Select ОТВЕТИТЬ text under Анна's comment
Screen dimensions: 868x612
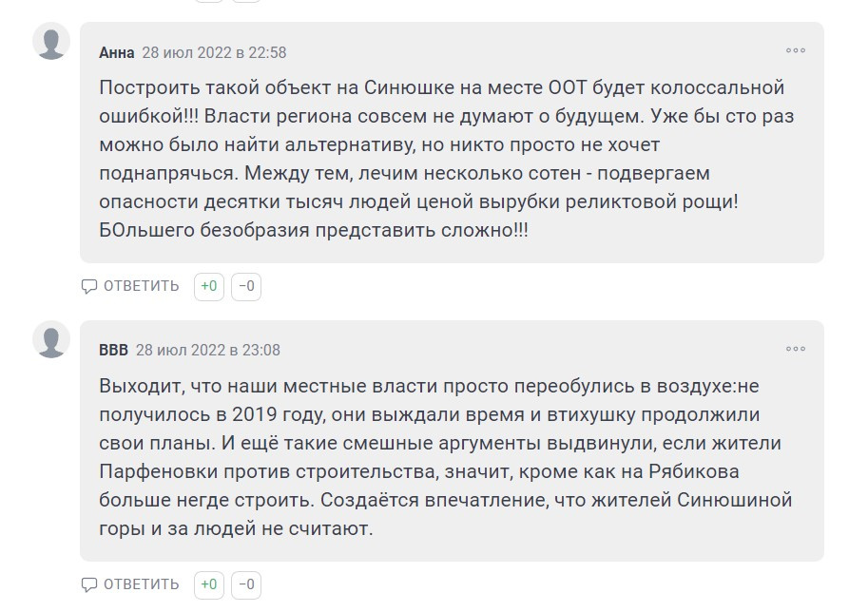pos(141,286)
